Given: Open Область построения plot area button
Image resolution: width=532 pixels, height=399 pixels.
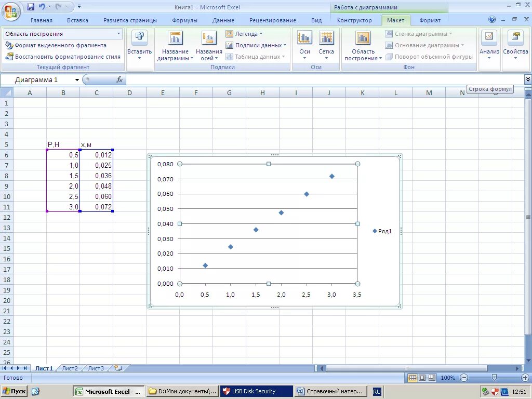Looking at the screenshot, I should 363,46.
